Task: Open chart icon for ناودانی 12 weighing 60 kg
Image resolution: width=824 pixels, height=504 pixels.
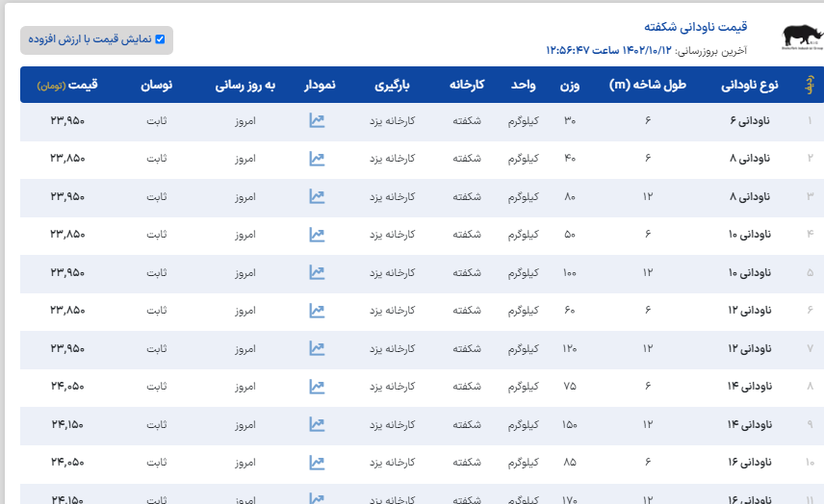Action: click(x=317, y=311)
